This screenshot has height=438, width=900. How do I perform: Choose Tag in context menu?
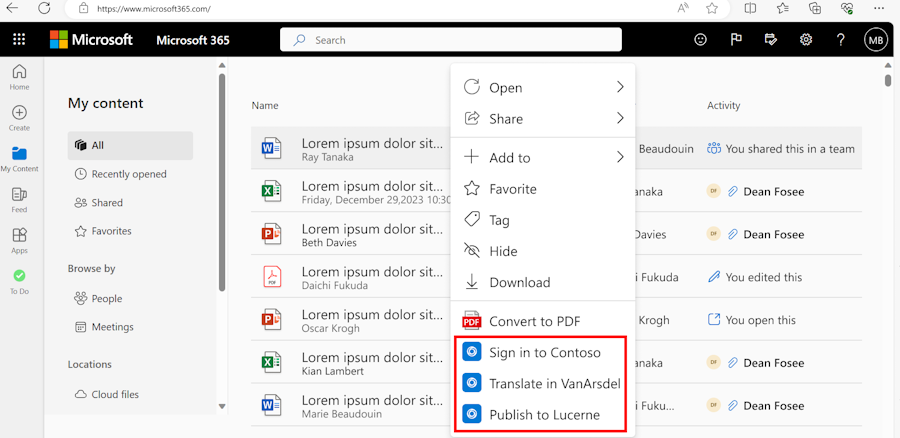(x=543, y=220)
